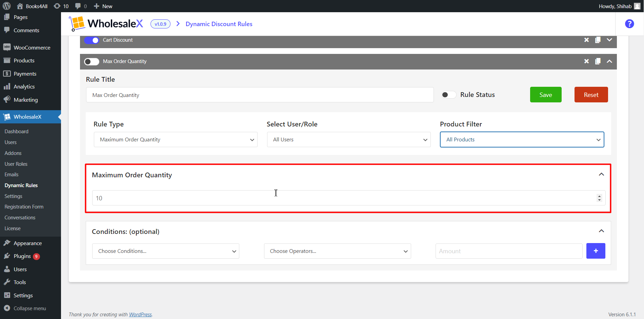Disable the Cart Discount rule toggle
The height and width of the screenshot is (319, 644).
click(92, 40)
